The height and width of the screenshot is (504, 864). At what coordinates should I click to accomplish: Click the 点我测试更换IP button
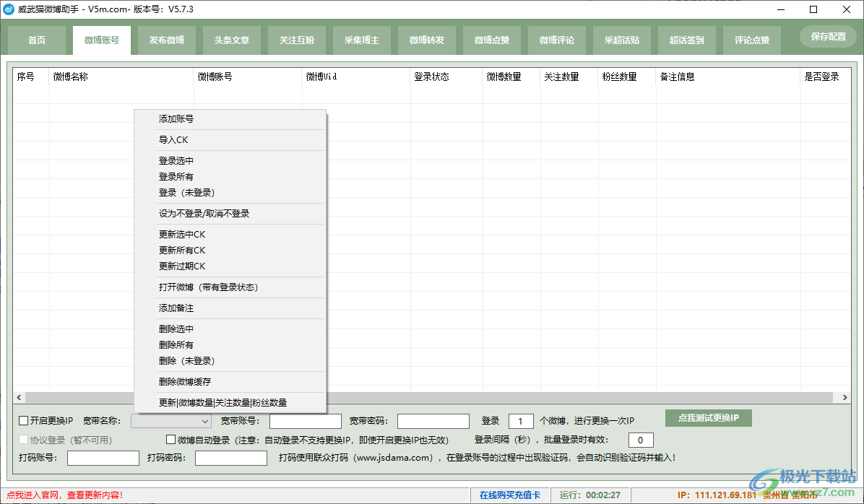708,418
